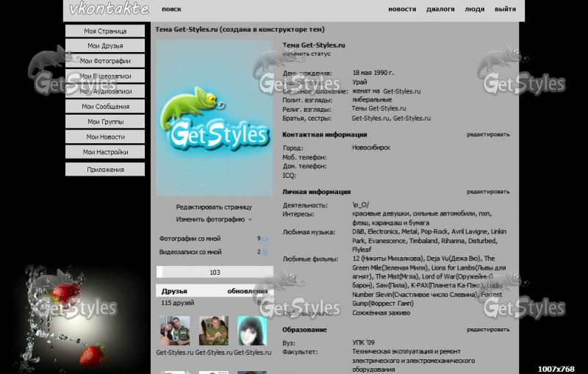The image size is (588, 374).
Task: Click Редактировать страницу link
Action: pos(214,207)
